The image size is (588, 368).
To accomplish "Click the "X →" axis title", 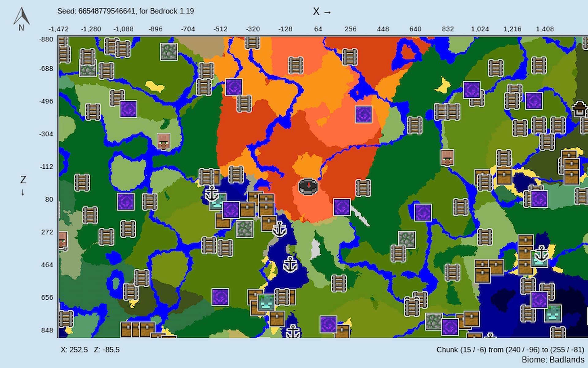I will coord(322,12).
